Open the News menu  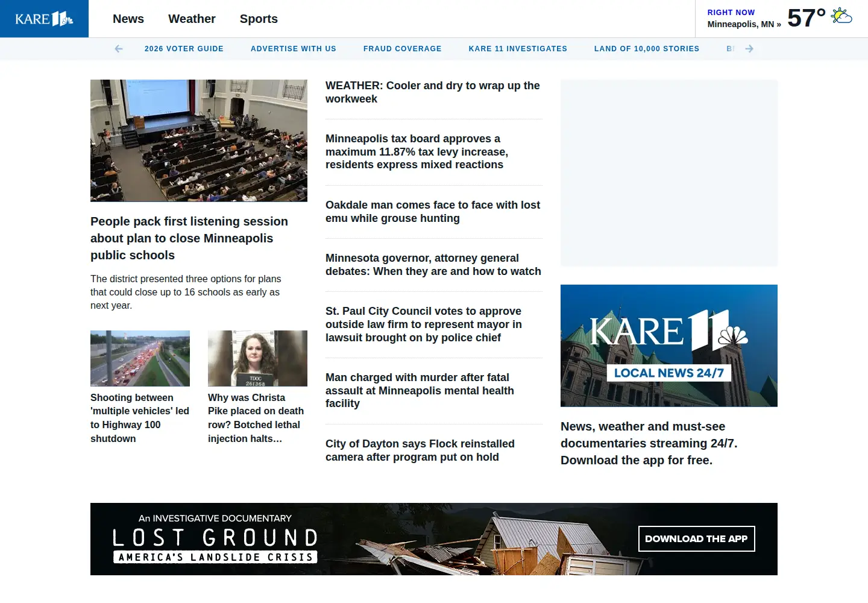pos(128,19)
